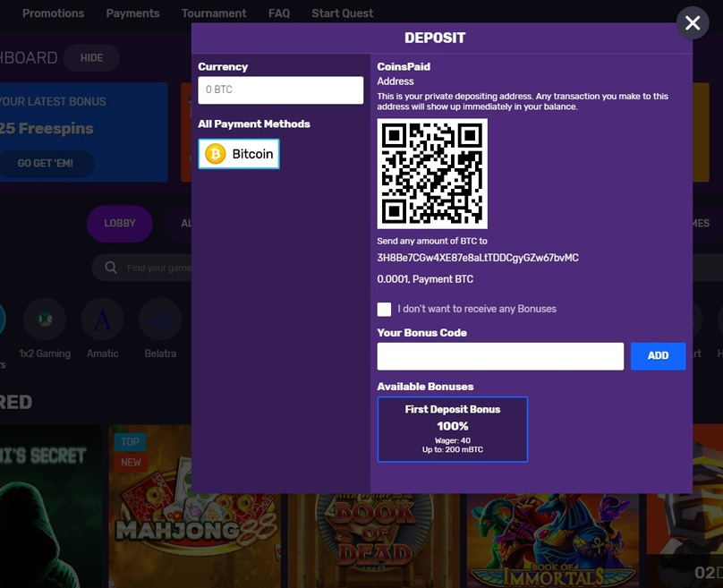Click the 25 Freespins bonus text

tap(47, 129)
